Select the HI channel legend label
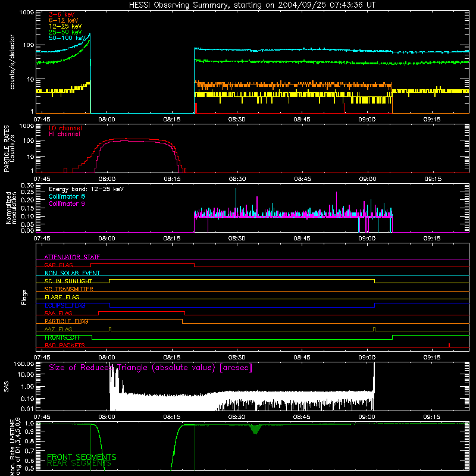This screenshot has height=476, width=476. 64,134
